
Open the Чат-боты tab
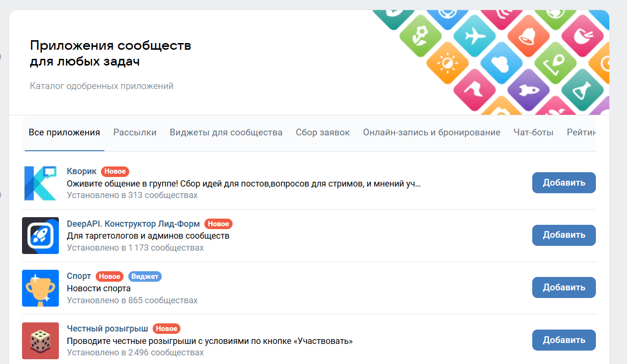[x=533, y=132]
